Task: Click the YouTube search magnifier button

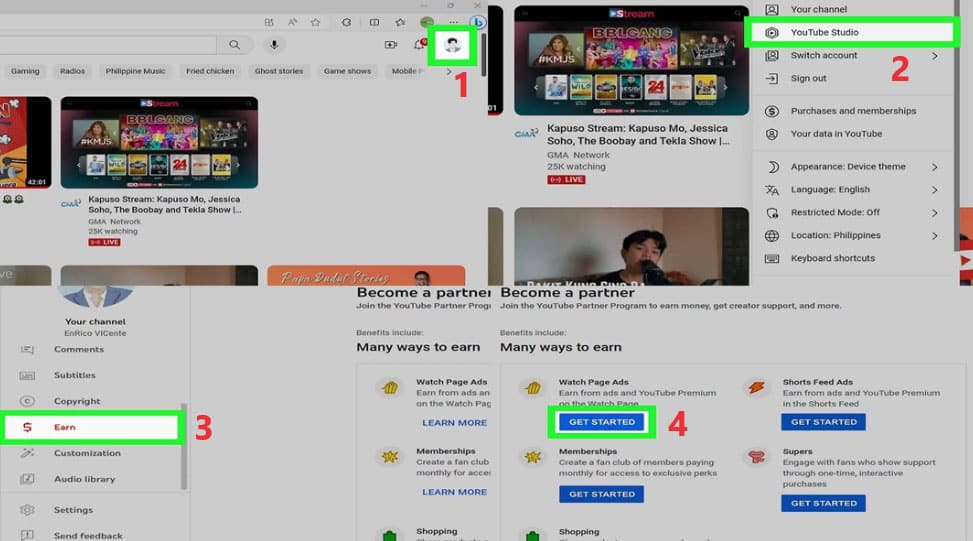Action: point(234,45)
